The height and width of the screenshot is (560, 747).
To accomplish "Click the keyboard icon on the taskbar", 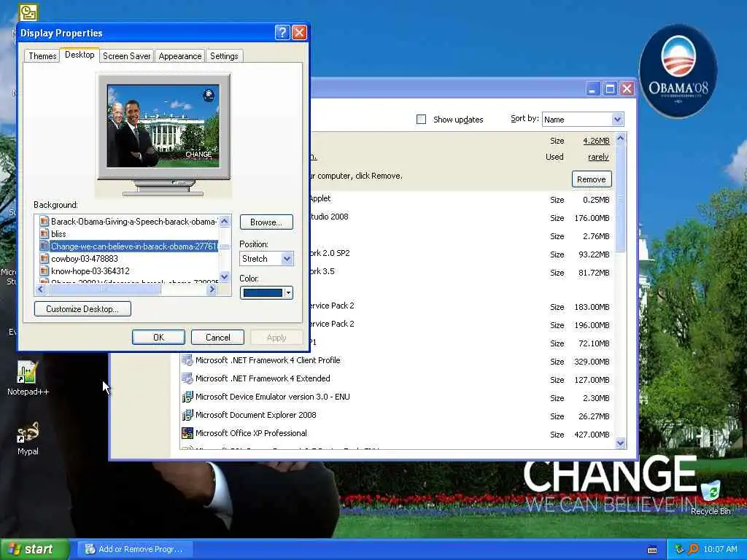I will 652,550.
